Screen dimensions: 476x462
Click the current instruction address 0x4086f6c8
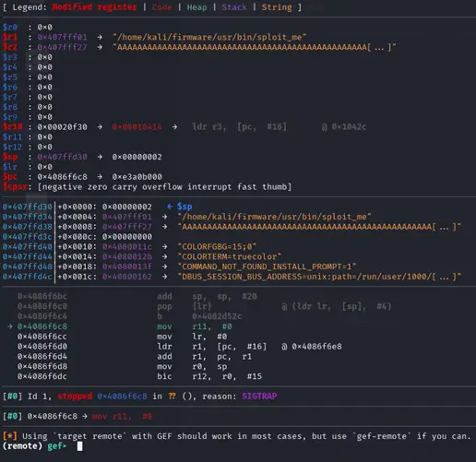(42, 326)
